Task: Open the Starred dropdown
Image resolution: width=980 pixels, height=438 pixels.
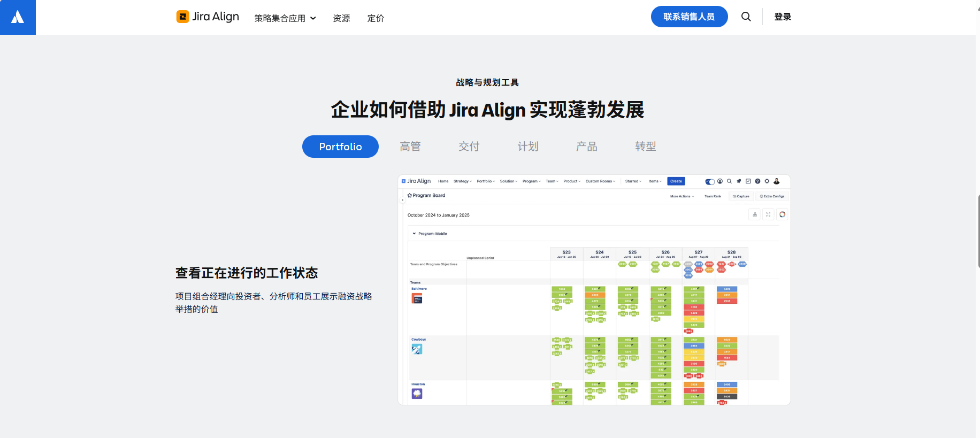Action: [633, 181]
